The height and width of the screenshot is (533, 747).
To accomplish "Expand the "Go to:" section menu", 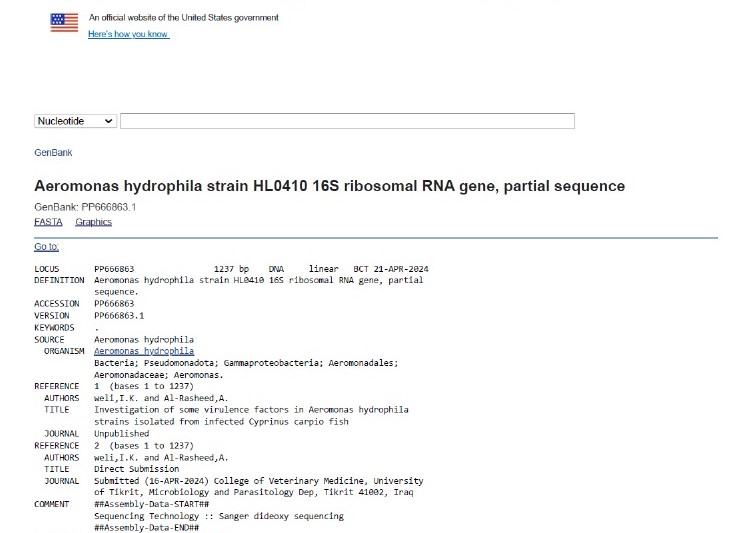I will click(x=46, y=247).
